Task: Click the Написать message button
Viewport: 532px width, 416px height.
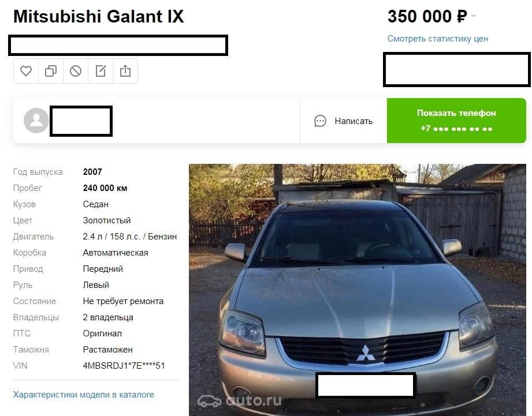Action: click(343, 121)
